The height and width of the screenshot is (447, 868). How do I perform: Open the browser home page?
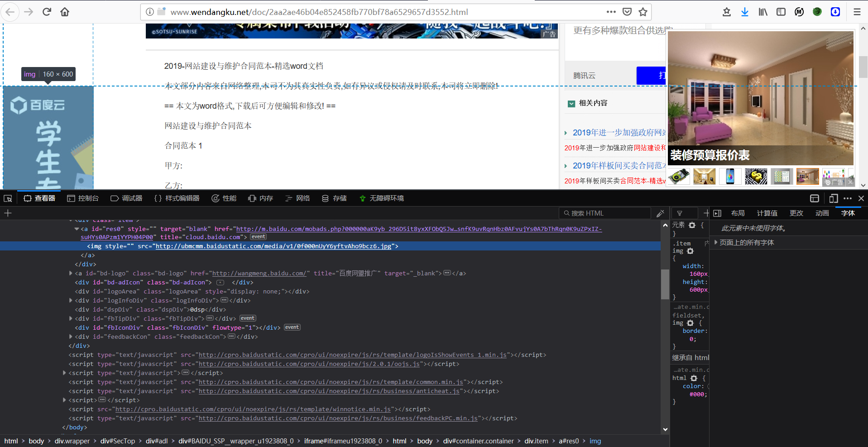65,12
